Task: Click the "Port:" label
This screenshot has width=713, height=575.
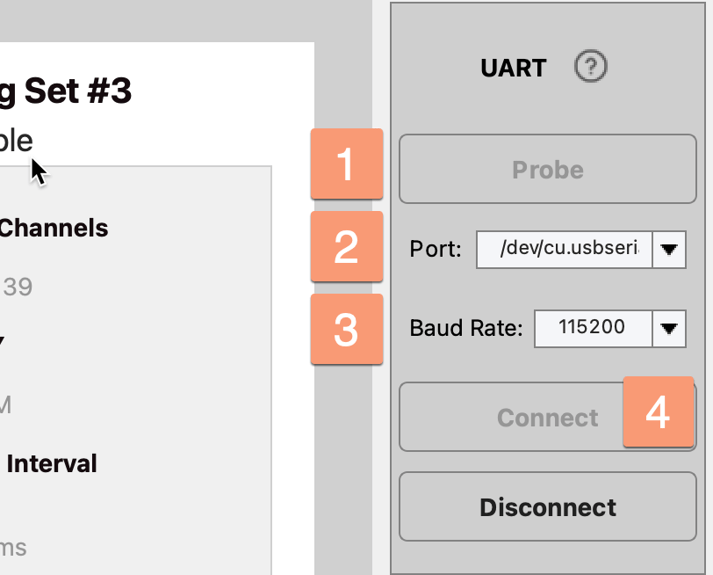Action: [x=436, y=249]
